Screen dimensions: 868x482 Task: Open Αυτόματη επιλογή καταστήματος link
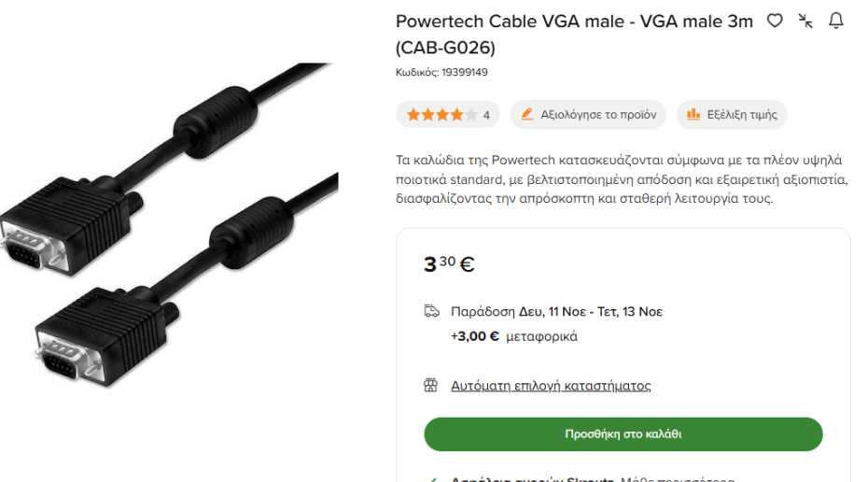click(x=551, y=386)
